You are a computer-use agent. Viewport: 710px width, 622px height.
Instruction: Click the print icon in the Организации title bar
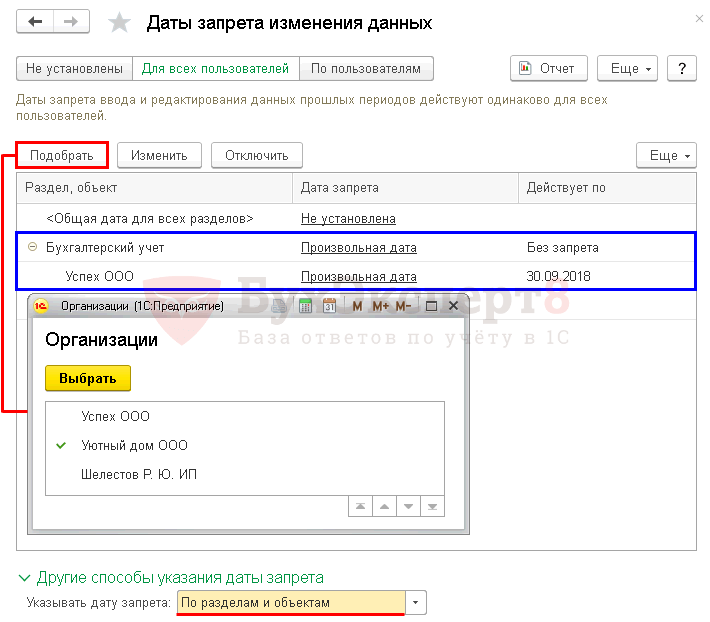click(279, 306)
